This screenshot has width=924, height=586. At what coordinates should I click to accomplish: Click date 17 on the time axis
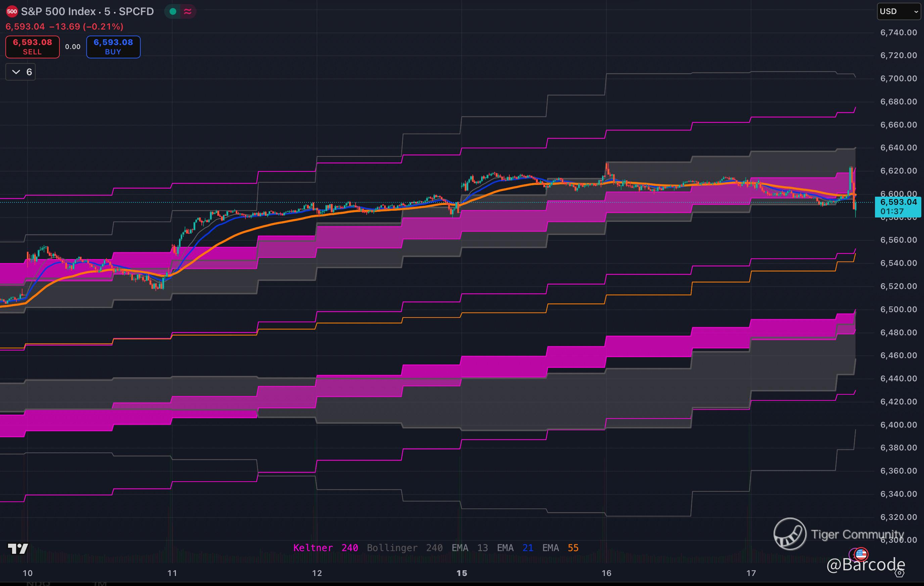coord(751,573)
